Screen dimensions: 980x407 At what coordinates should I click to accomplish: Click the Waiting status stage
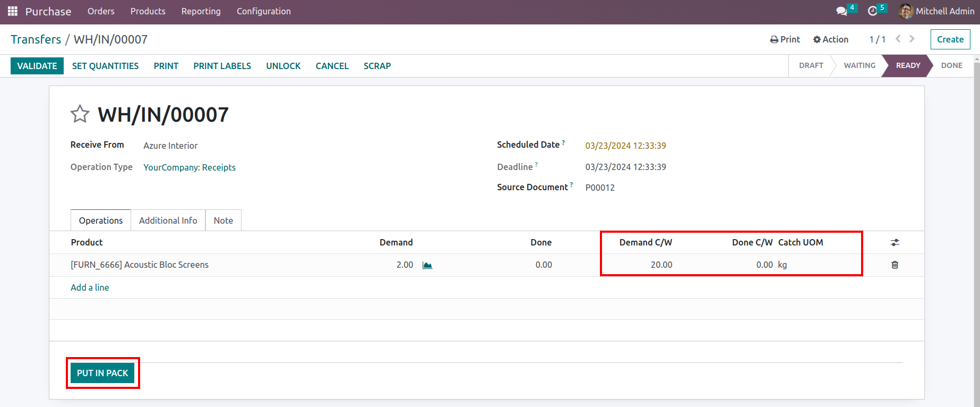coord(859,65)
